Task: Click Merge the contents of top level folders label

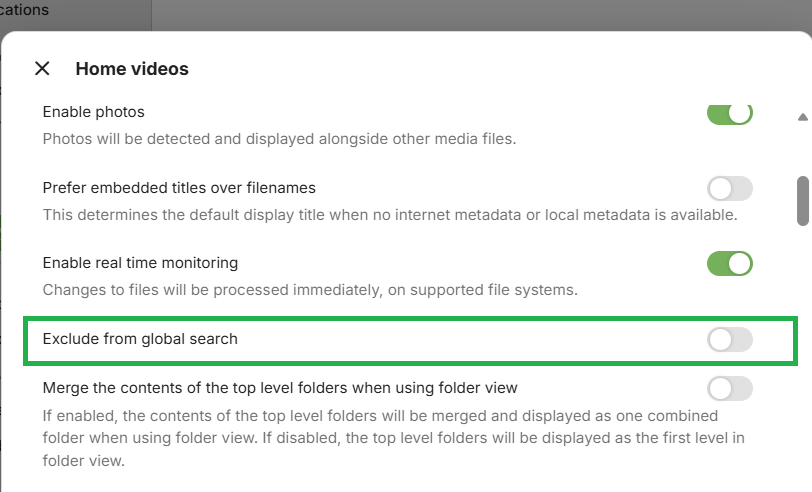Action: pyautogui.click(x=280, y=387)
